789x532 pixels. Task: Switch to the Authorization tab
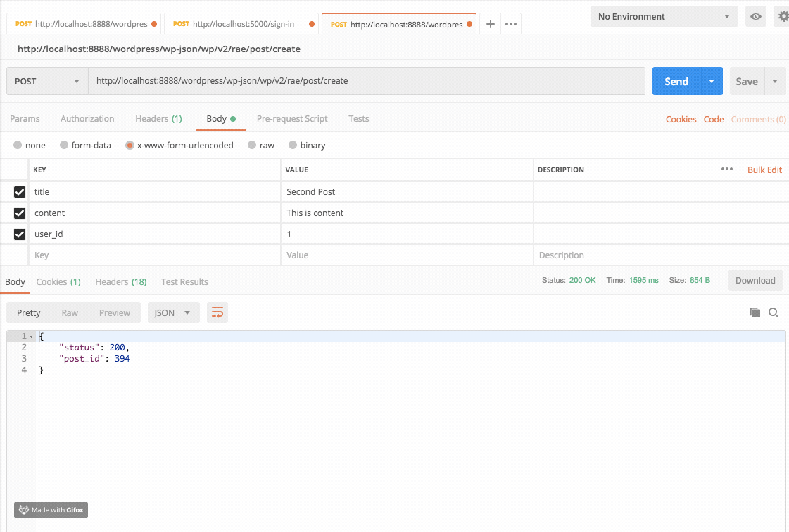(87, 119)
